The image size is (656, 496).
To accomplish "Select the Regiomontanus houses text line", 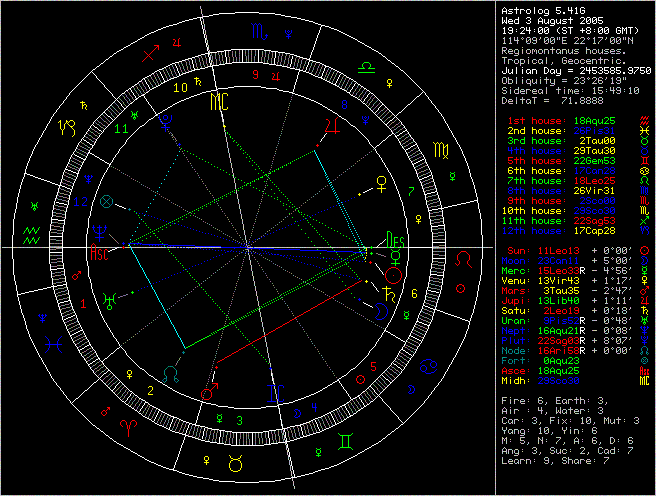I will 562,49.
